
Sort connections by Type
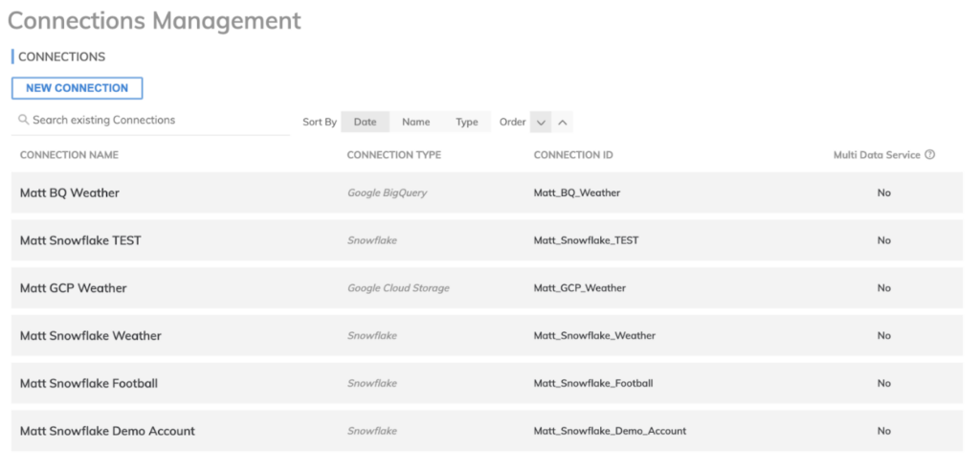tap(466, 122)
